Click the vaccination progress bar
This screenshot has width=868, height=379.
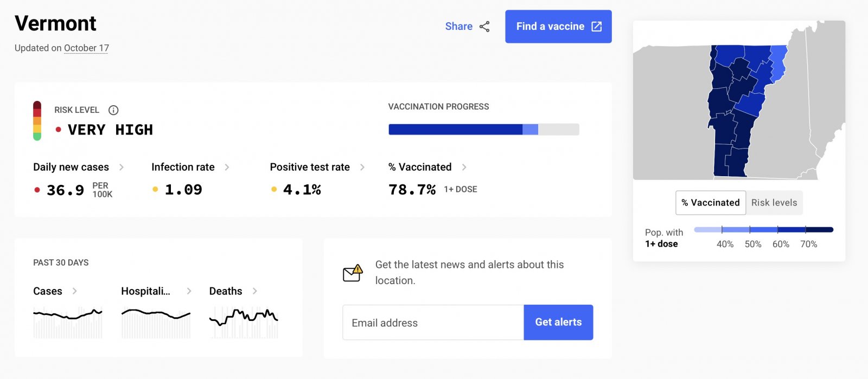point(483,130)
